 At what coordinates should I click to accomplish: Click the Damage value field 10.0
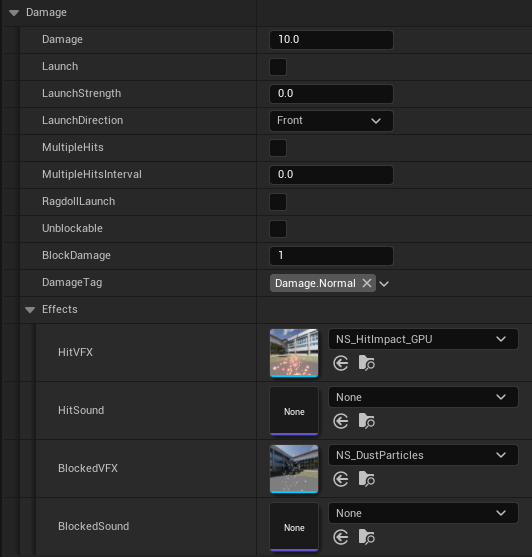[331, 40]
